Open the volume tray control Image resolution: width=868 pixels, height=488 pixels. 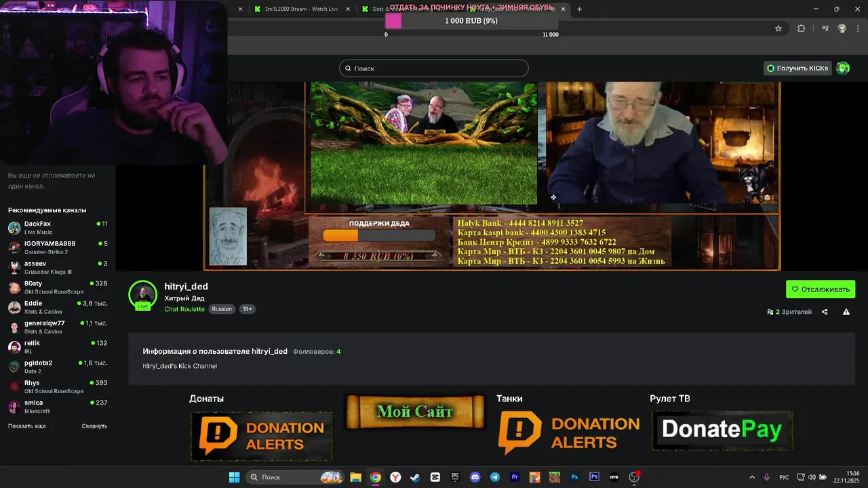(812, 477)
